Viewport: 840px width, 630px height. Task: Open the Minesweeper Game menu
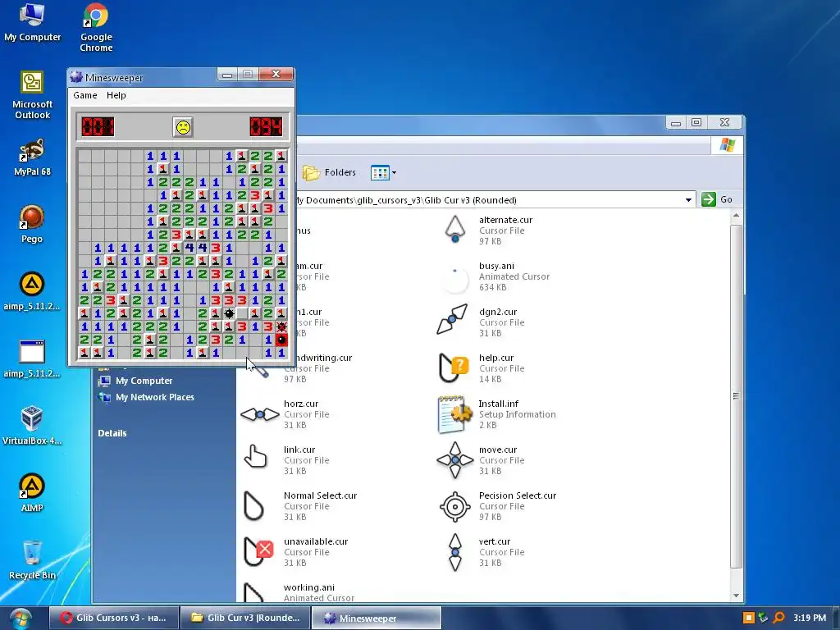tap(85, 95)
